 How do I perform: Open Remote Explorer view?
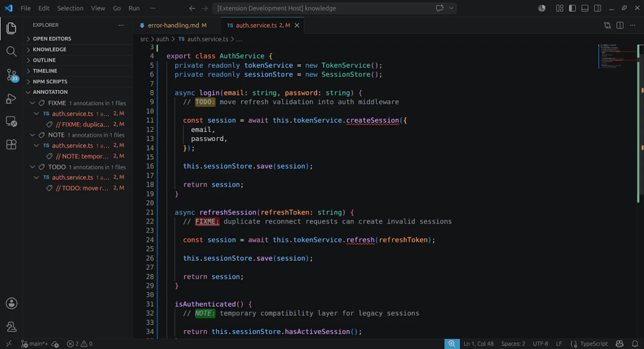click(x=11, y=121)
